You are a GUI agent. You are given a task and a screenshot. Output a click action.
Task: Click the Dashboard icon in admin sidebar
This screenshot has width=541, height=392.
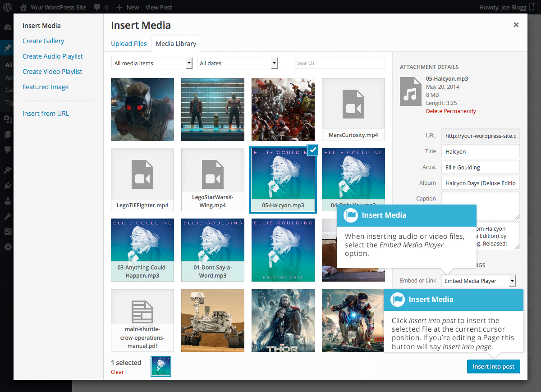(x=8, y=27)
